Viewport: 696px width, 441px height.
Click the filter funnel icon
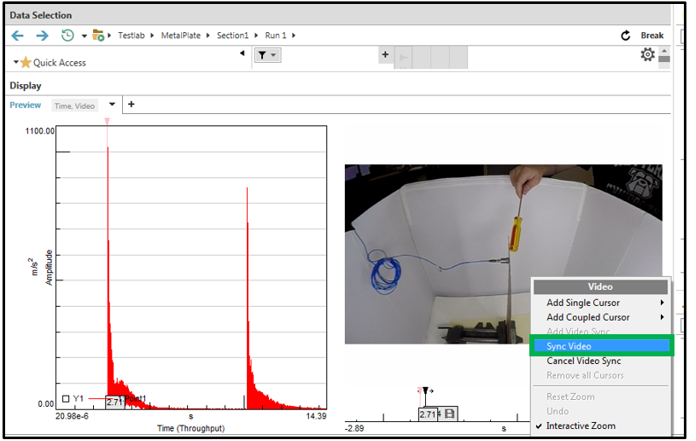click(262, 56)
